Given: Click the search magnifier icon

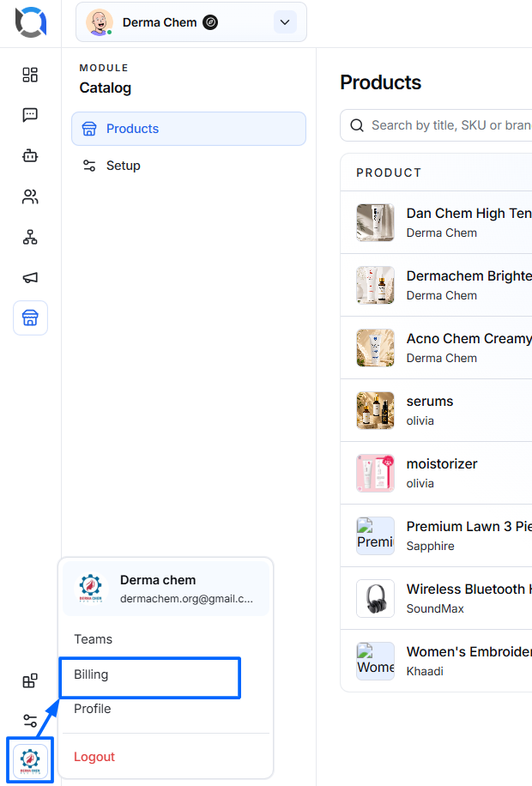Looking at the screenshot, I should (x=357, y=125).
